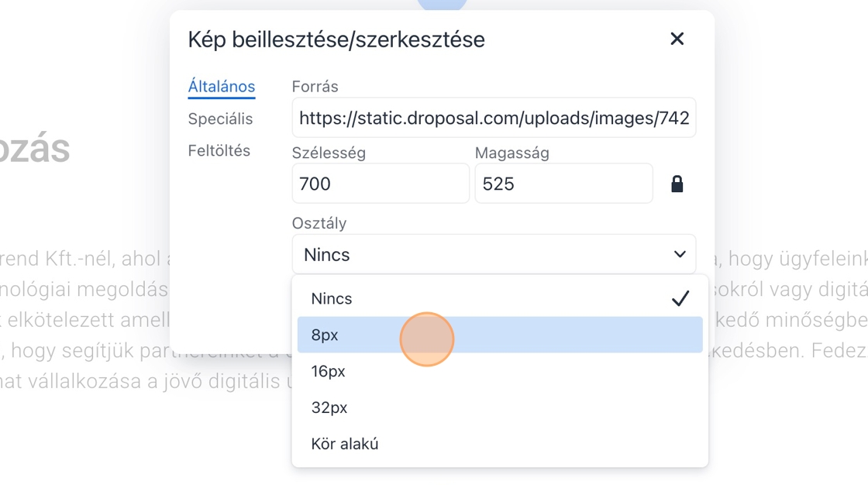Click the Magasság label text
Viewport: 868px width, 485px height.
tap(511, 153)
